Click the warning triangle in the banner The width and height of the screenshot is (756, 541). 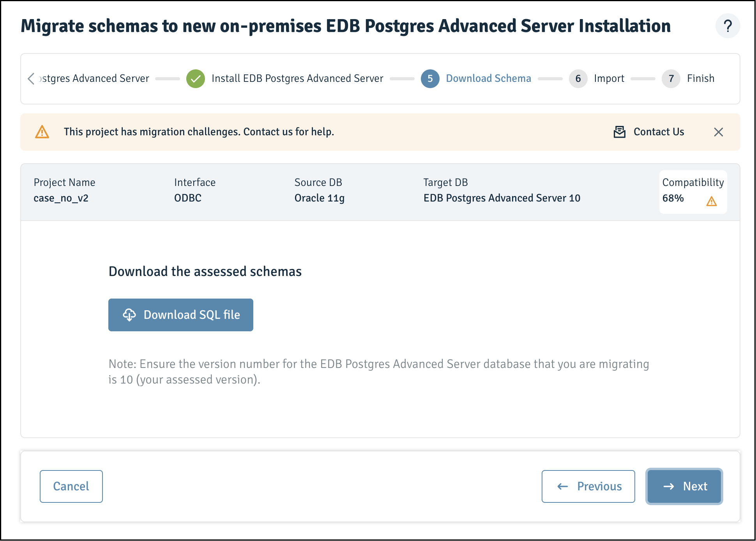(42, 132)
